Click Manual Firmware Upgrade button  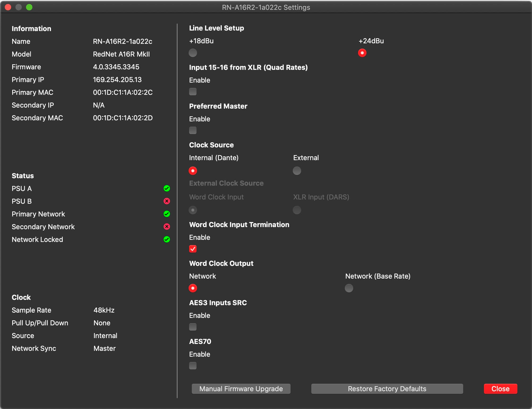241,389
